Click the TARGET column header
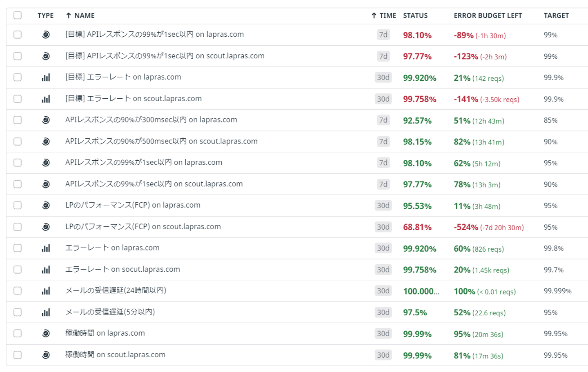Image resolution: width=588 pixels, height=372 pixels. 556,15
